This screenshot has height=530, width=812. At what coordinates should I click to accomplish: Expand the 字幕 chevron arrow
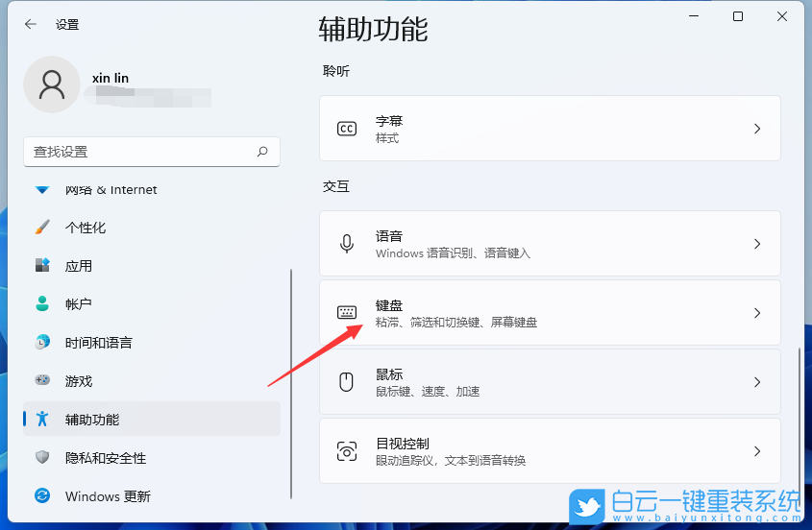tap(757, 129)
